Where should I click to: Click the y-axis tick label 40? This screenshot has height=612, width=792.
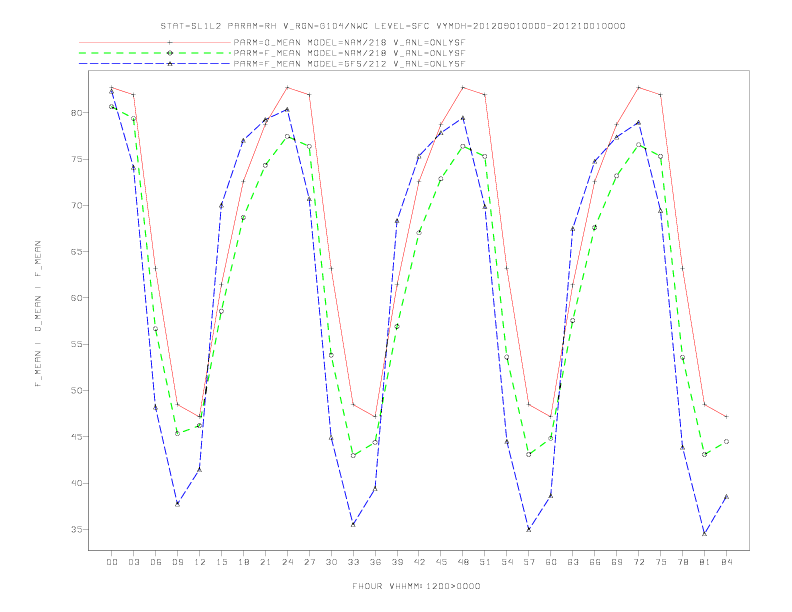(76, 483)
